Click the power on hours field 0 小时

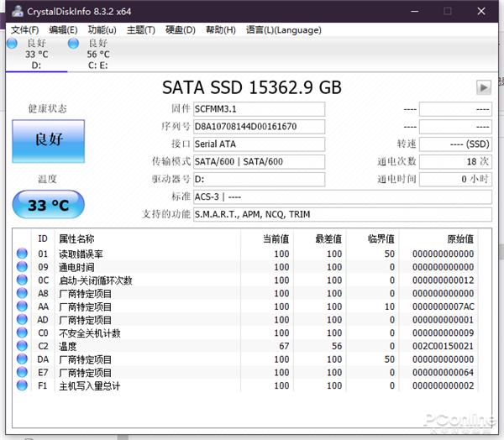click(x=455, y=180)
